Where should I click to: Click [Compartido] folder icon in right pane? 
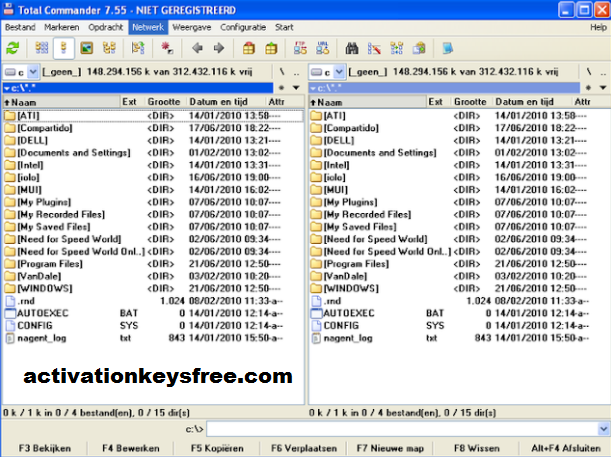click(x=316, y=128)
